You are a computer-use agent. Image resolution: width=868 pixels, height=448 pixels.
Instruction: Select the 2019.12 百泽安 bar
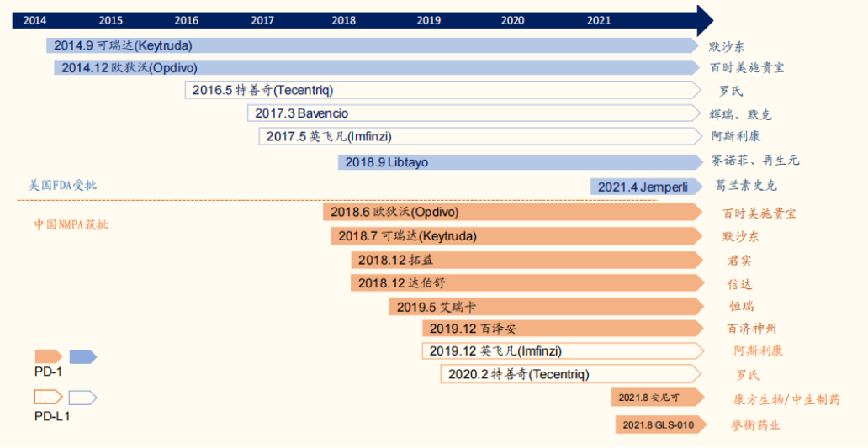pyautogui.click(x=564, y=329)
